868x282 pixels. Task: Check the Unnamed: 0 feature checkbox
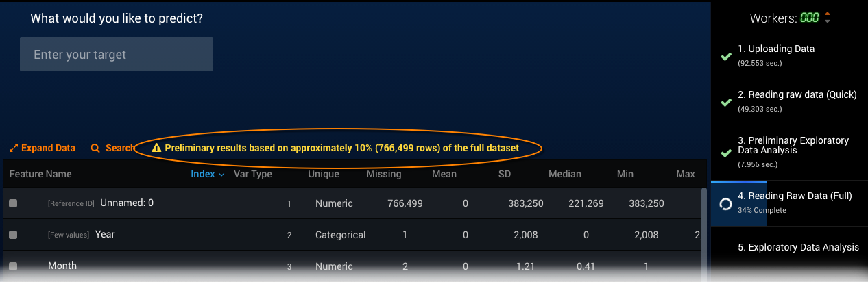point(13,203)
